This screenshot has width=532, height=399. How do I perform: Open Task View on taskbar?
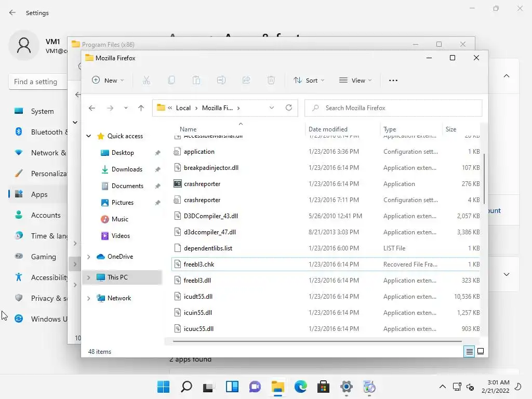pyautogui.click(x=208, y=387)
